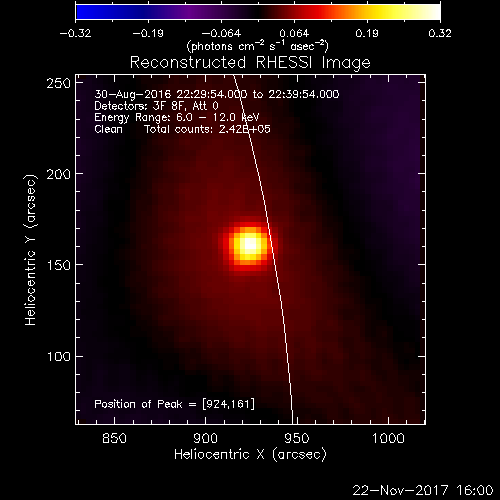Click the 'Energy Range: 6.0 - 12.0 keV' line

pos(177,118)
